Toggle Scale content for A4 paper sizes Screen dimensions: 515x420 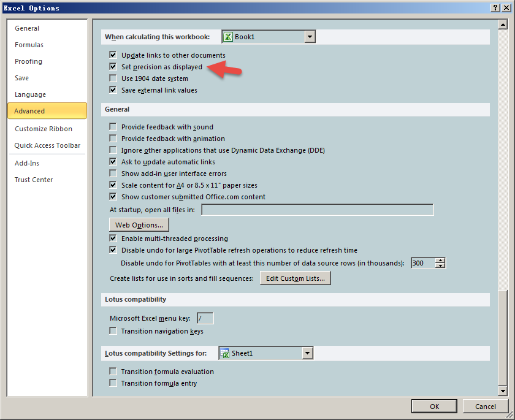point(113,185)
